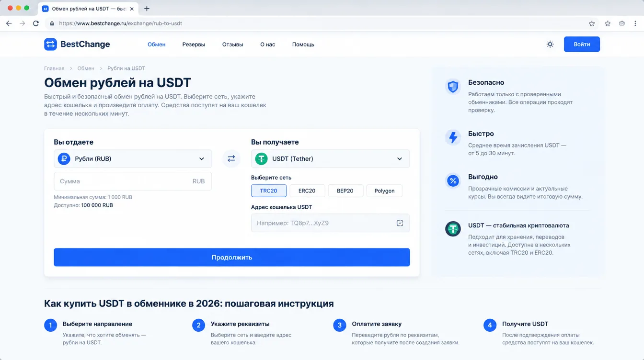Click the BestChange logo icon
Image resolution: width=644 pixels, height=360 pixels.
pos(50,44)
